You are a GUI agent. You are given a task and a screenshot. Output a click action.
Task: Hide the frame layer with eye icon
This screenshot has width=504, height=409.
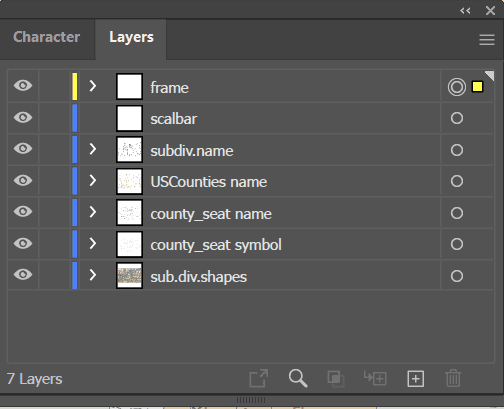[23, 86]
